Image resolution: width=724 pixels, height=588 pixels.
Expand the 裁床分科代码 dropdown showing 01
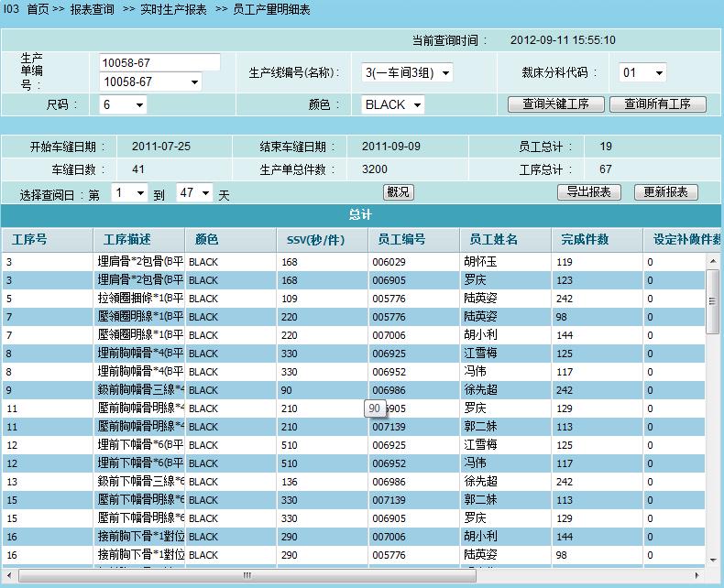pos(642,73)
